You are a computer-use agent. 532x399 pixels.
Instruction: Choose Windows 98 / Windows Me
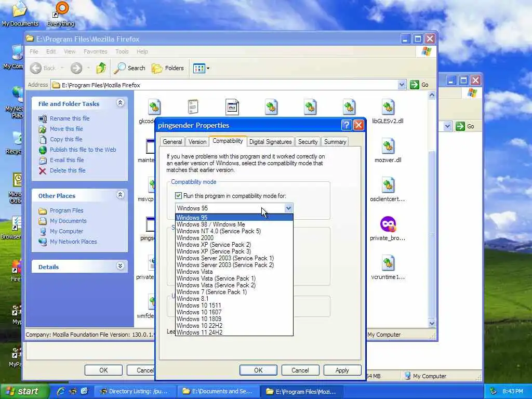234,224
